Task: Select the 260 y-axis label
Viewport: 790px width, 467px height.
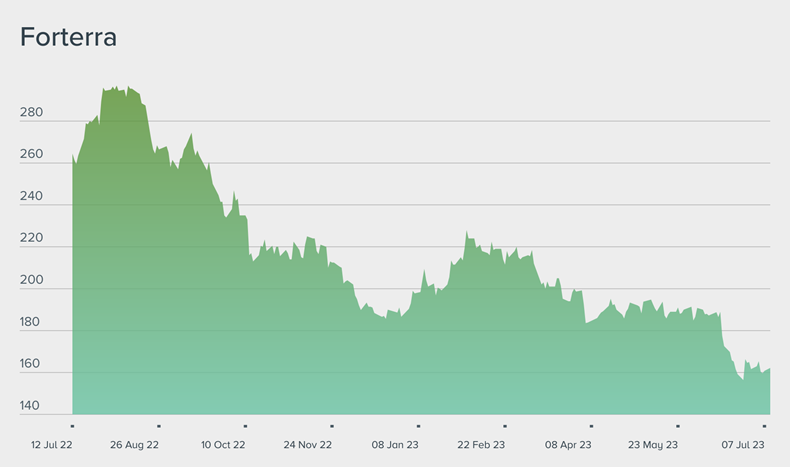Action: pyautogui.click(x=31, y=155)
